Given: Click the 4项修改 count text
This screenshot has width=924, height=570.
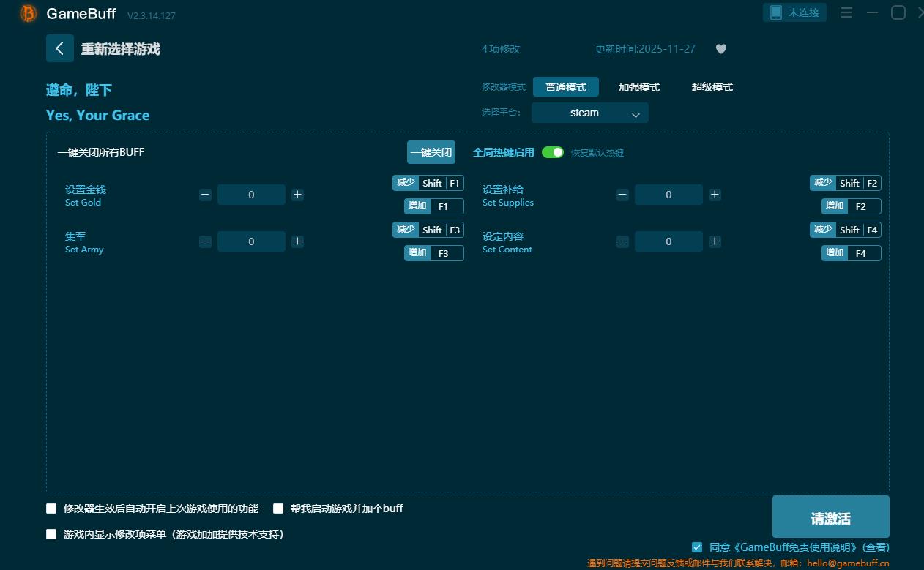Looking at the screenshot, I should tap(501, 49).
